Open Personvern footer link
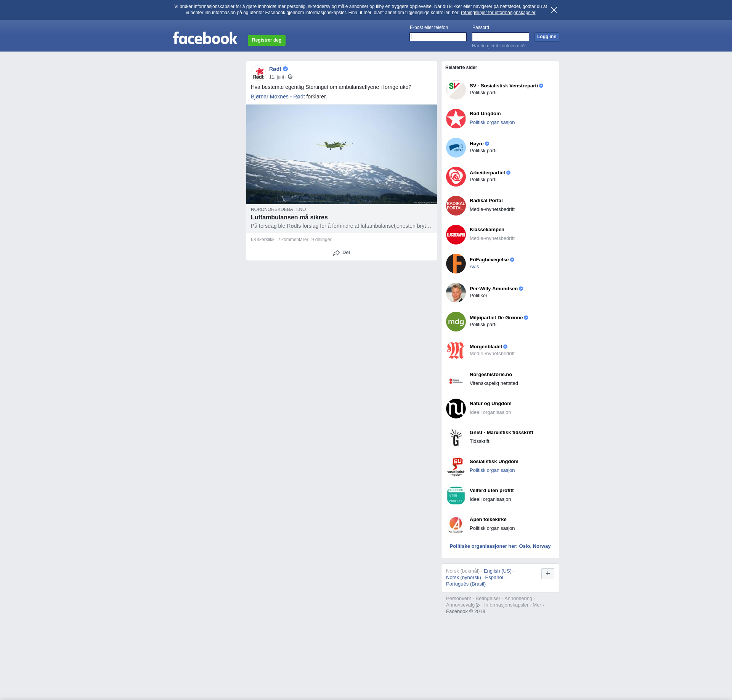This screenshot has width=732, height=700. click(459, 599)
